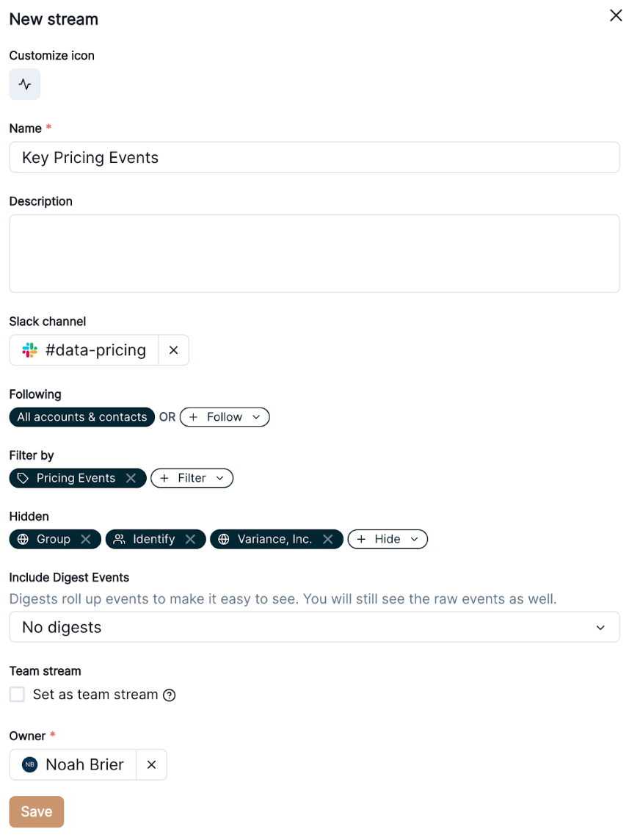Save the new stream
The image size is (640, 840).
37,811
